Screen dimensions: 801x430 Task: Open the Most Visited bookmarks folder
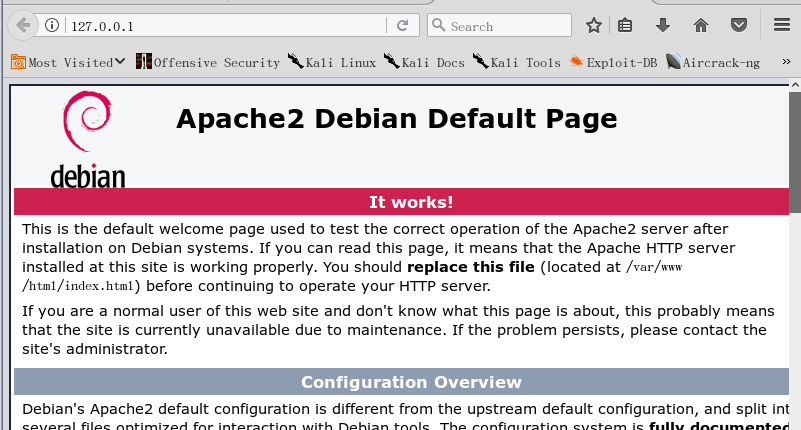click(68, 62)
